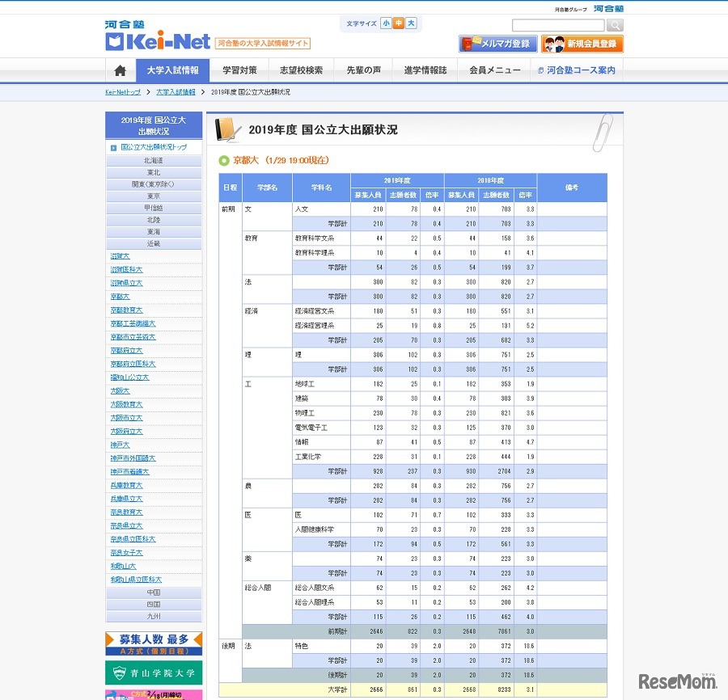Viewport: 728px width, 700px height.
Task: Open the 近畿 region list
Action: (x=153, y=242)
